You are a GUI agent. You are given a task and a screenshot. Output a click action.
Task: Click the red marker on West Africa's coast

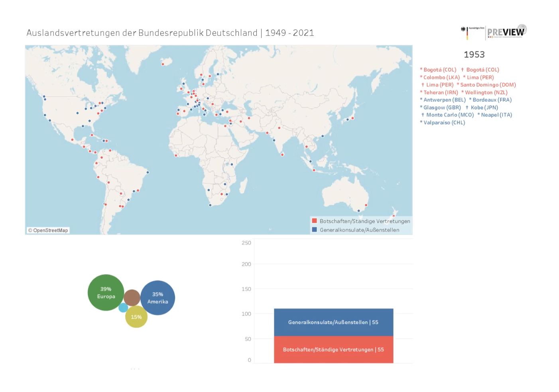(176, 155)
